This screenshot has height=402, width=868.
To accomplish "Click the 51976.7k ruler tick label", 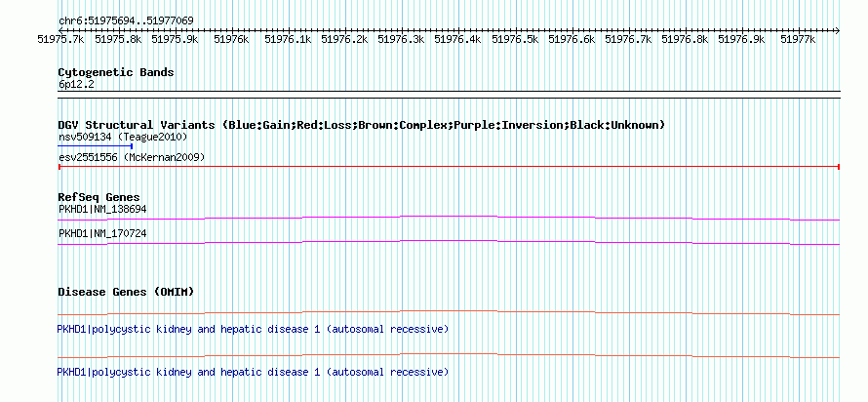I will pyautogui.click(x=628, y=39).
